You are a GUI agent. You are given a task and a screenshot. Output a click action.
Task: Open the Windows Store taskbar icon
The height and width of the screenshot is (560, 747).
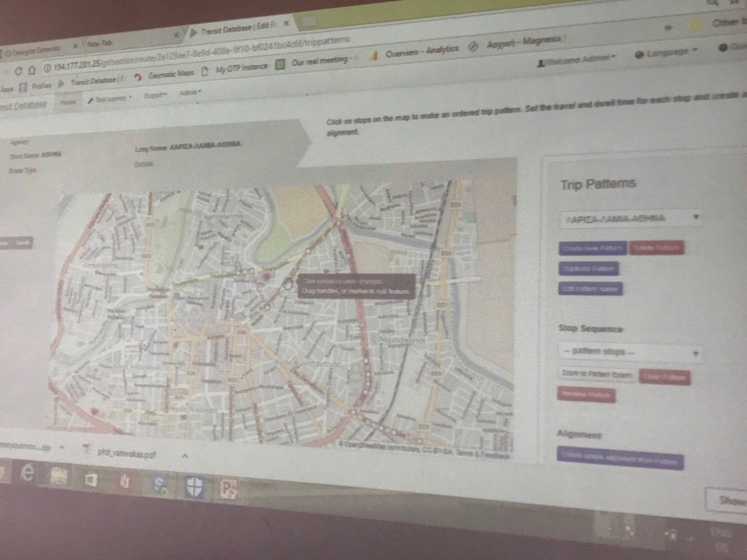(x=92, y=481)
